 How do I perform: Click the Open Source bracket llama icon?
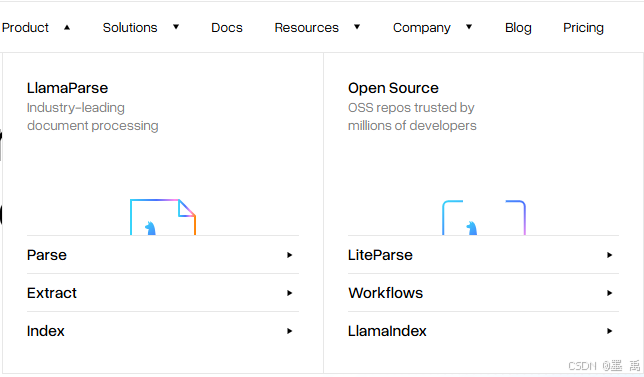click(484, 218)
